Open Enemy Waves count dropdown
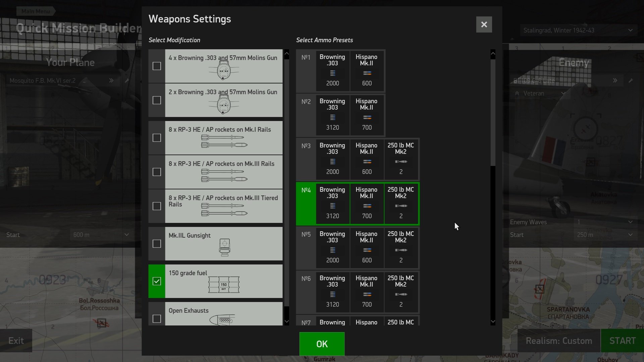 pyautogui.click(x=605, y=222)
